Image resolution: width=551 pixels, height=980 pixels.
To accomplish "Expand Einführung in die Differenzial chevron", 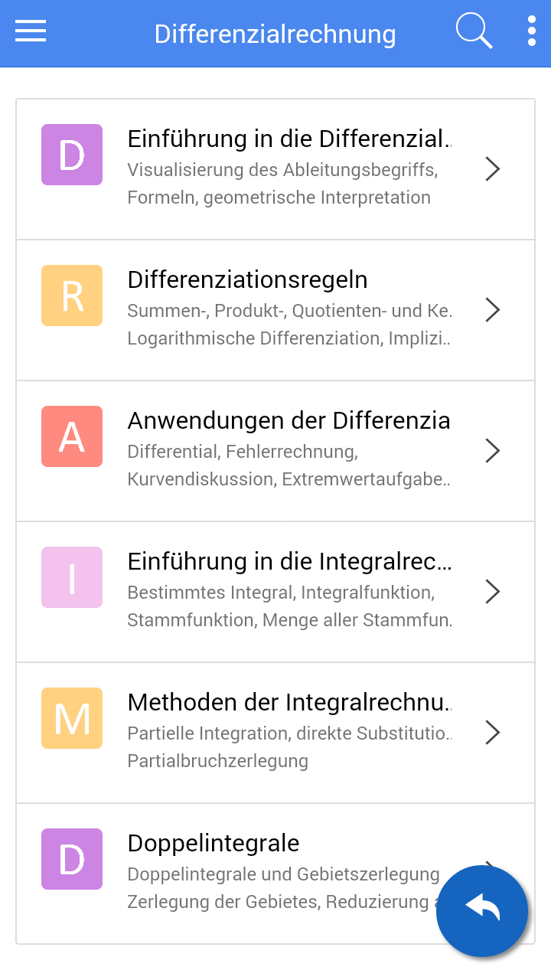I will point(493,169).
